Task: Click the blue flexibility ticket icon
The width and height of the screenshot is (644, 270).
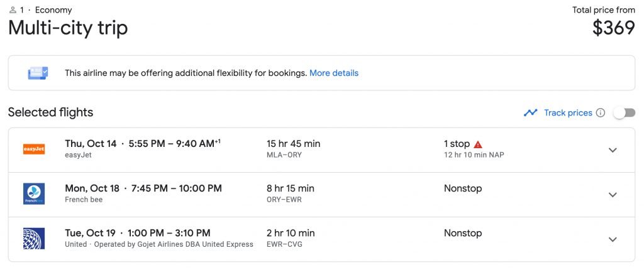Action: pyautogui.click(x=38, y=73)
